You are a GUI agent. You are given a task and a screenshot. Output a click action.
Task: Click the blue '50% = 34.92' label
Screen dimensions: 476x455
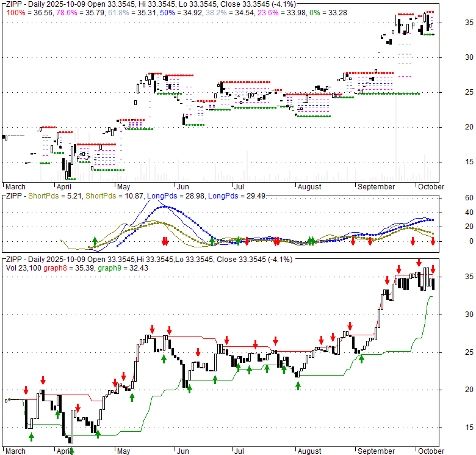pyautogui.click(x=181, y=13)
